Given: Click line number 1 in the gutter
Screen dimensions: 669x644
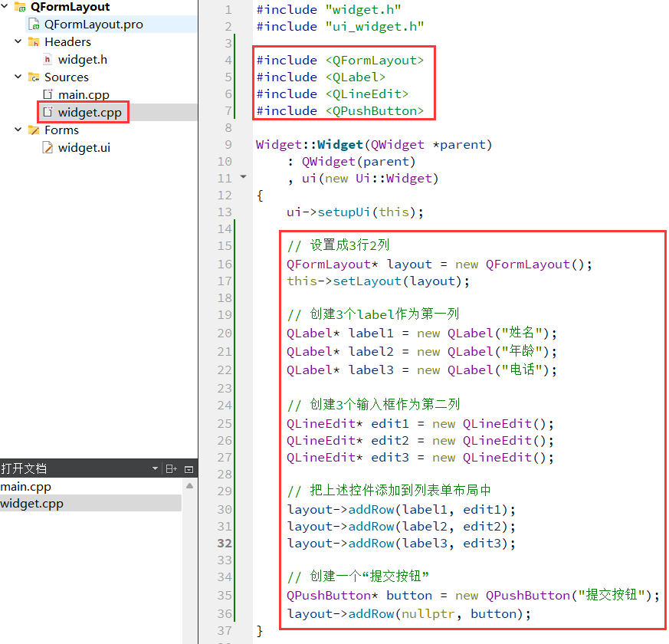Looking at the screenshot, I should coord(228,10).
